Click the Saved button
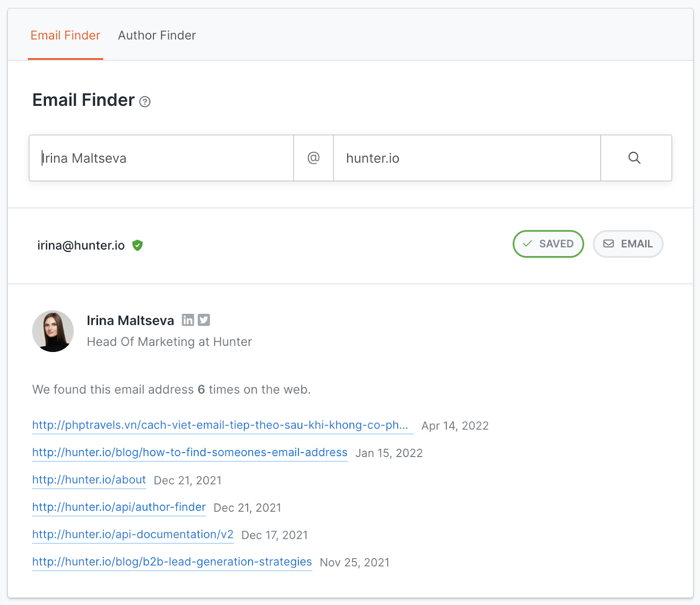This screenshot has width=700, height=605. tap(548, 244)
